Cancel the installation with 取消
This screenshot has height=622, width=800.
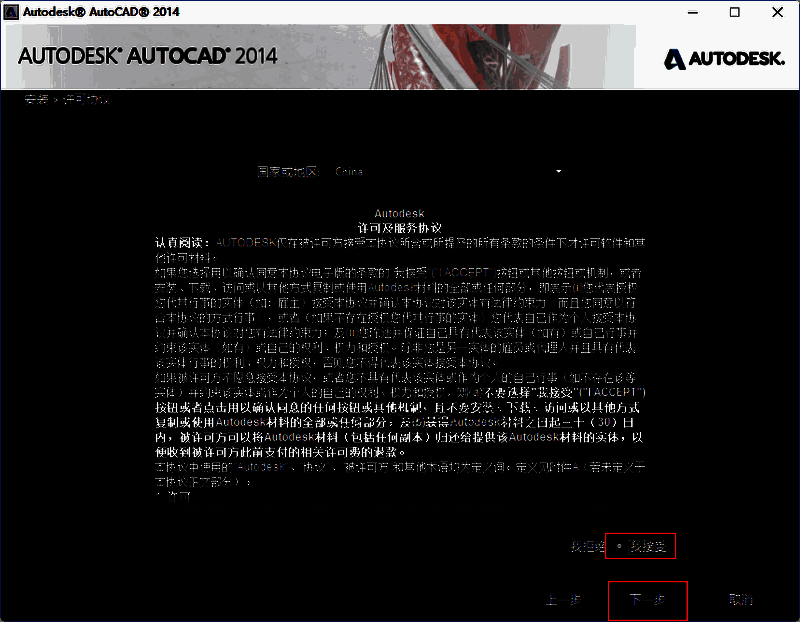740,600
